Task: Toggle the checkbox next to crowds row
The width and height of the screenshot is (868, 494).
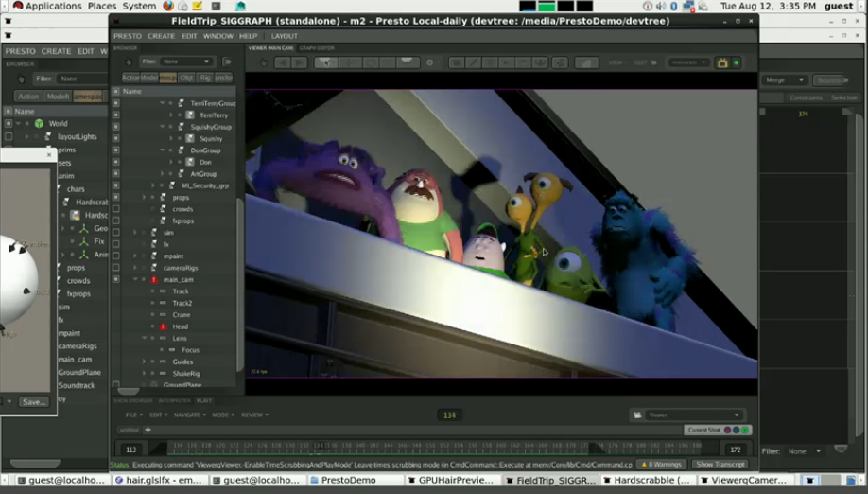Action: [x=116, y=209]
